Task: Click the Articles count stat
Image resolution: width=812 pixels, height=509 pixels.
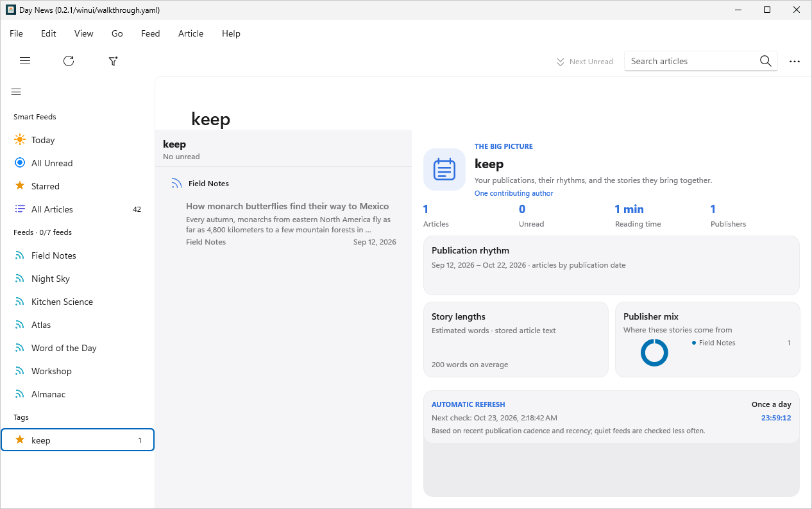Action: pos(436,216)
